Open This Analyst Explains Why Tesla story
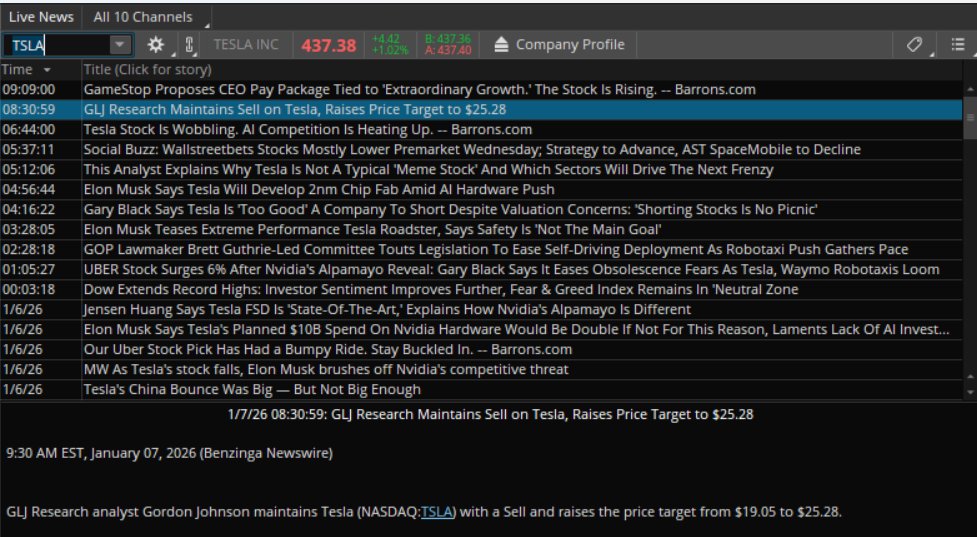Viewport: 977px width, 537px height. 428,169
